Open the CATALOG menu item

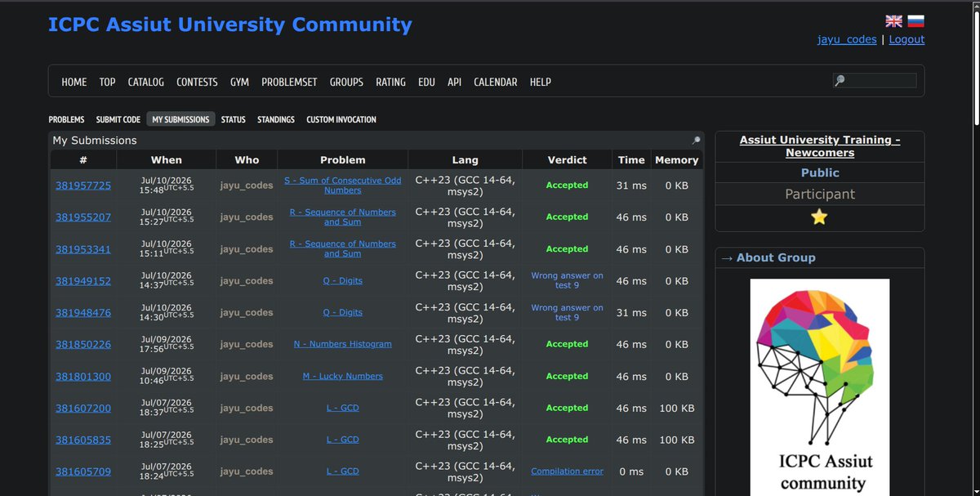(146, 82)
